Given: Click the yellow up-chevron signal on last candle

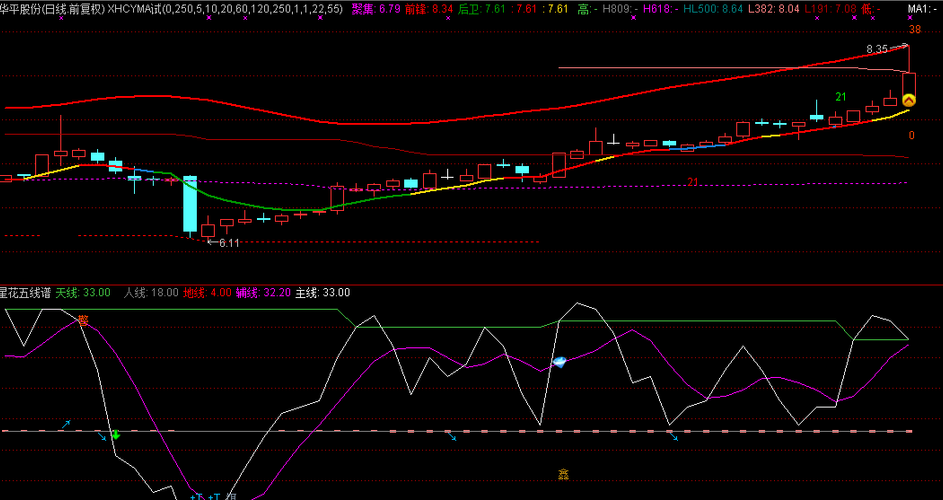Looking at the screenshot, I should [x=909, y=100].
